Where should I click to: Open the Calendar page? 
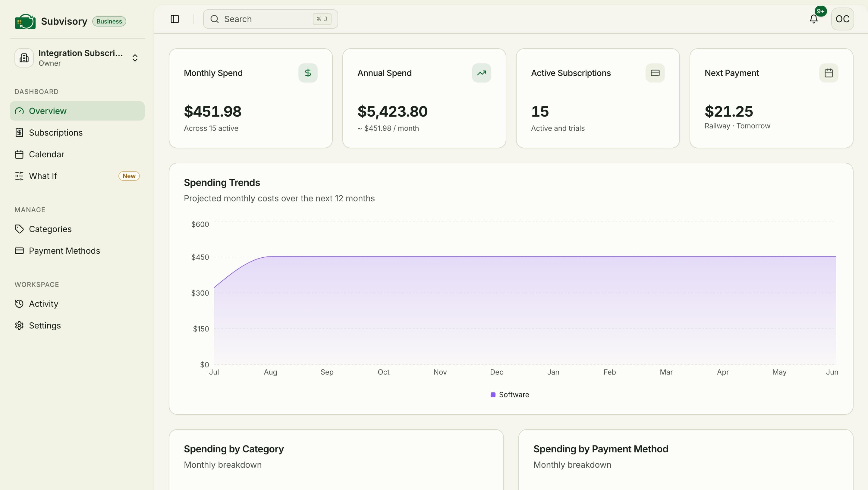[x=77, y=154]
